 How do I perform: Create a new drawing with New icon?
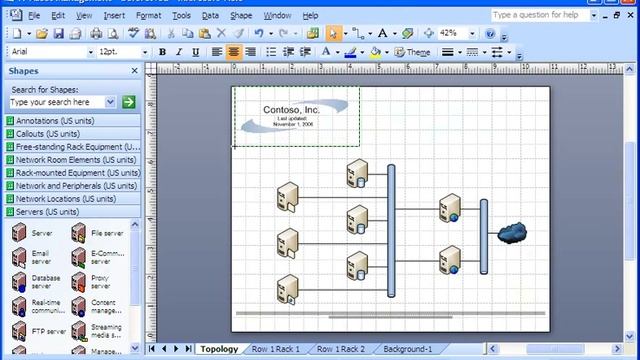coord(17,33)
